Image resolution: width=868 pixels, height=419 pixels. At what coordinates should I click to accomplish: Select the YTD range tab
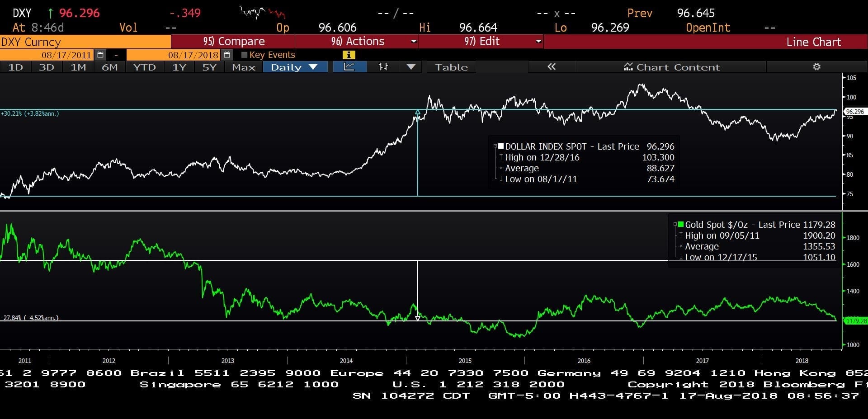tap(144, 67)
